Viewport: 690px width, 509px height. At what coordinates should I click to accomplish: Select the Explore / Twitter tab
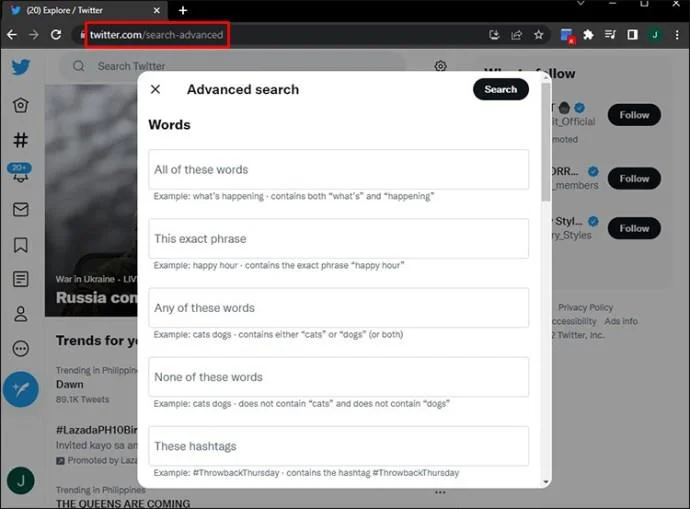click(84, 10)
